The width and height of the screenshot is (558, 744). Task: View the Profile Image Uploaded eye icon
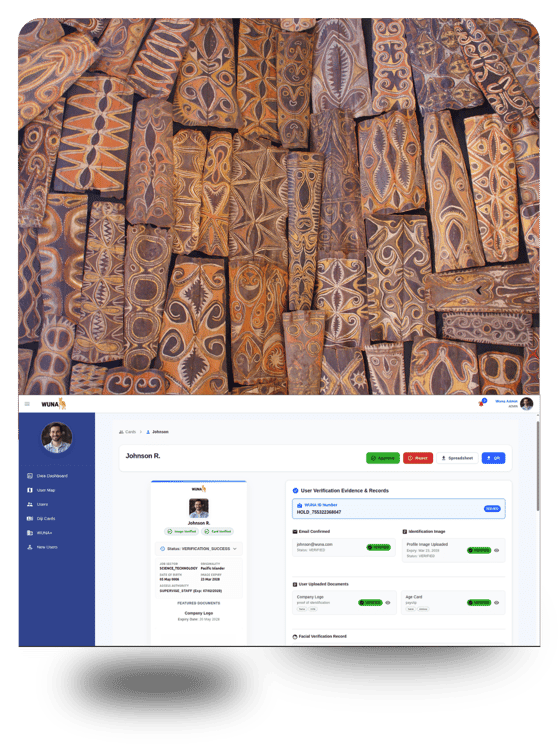(x=496, y=550)
